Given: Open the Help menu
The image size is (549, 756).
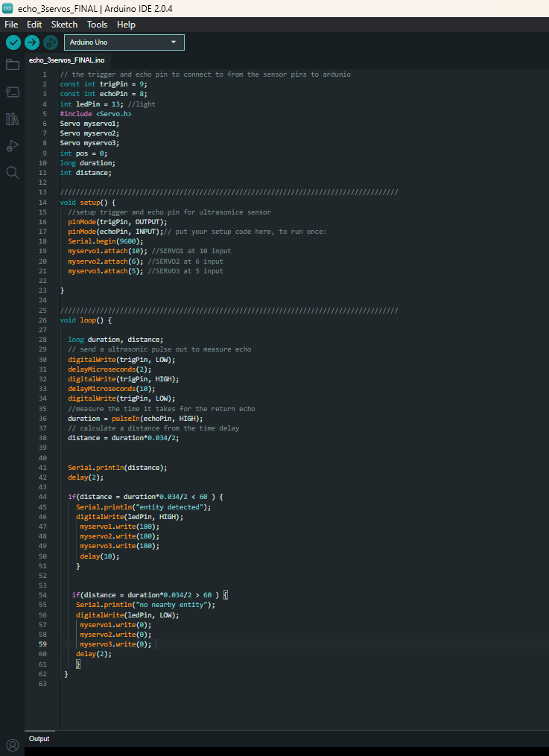Looking at the screenshot, I should tap(126, 24).
